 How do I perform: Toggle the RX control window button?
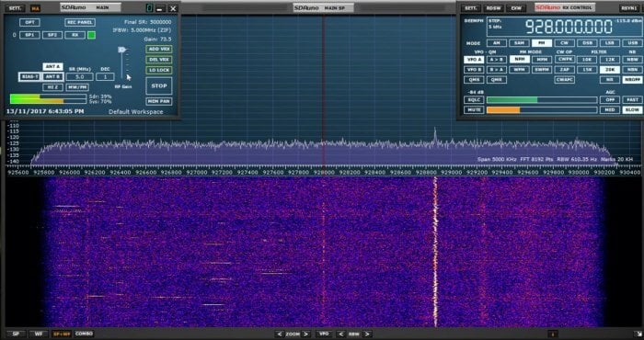click(x=75, y=35)
